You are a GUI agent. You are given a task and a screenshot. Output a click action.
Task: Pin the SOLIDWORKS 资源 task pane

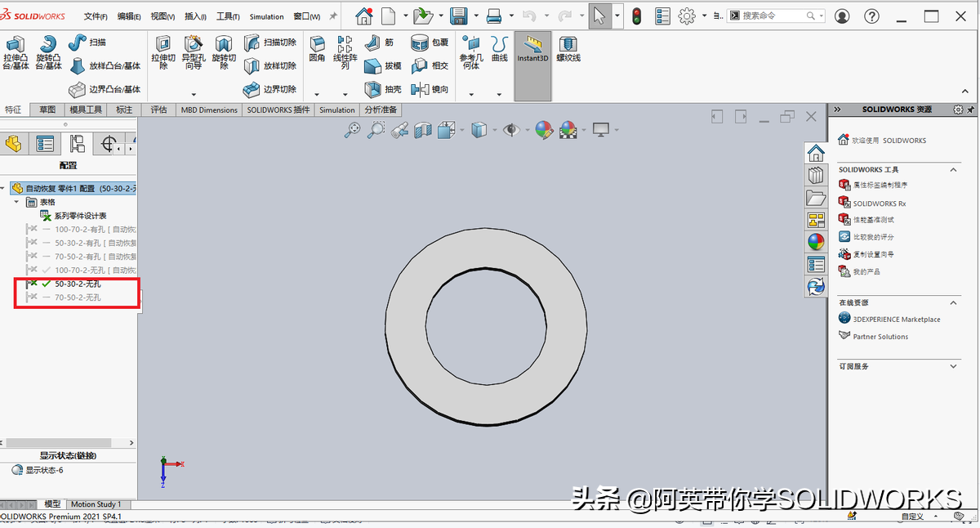click(971, 110)
